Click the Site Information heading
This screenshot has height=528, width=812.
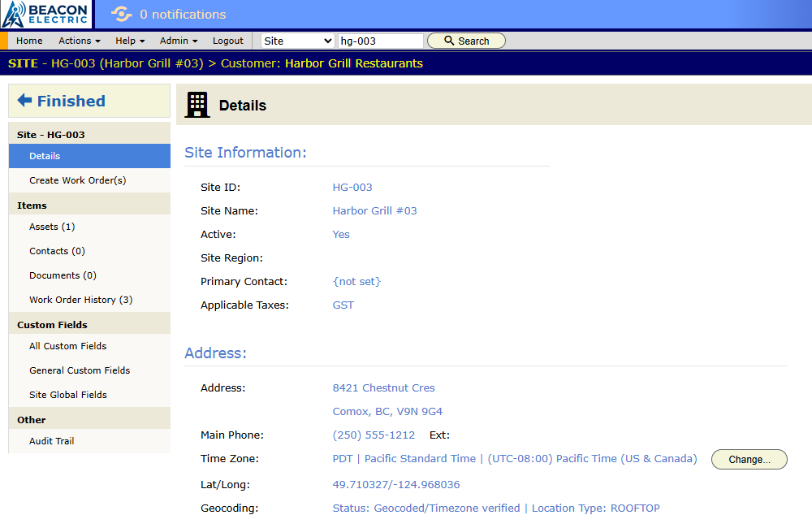click(245, 153)
